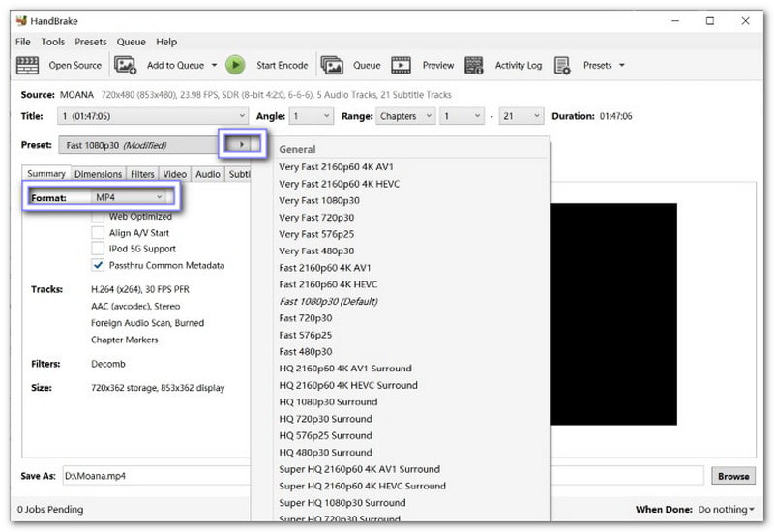Click the Start Encode label
Image resolution: width=774 pixels, height=532 pixels.
(282, 65)
